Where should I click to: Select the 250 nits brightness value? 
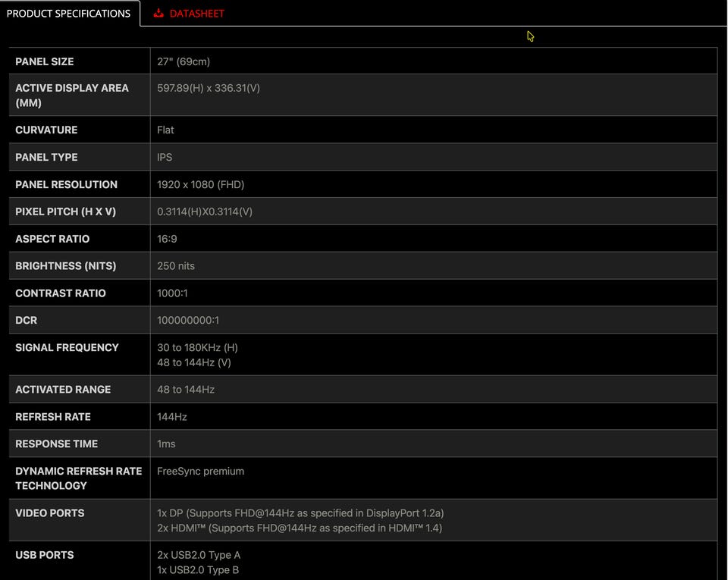[176, 266]
